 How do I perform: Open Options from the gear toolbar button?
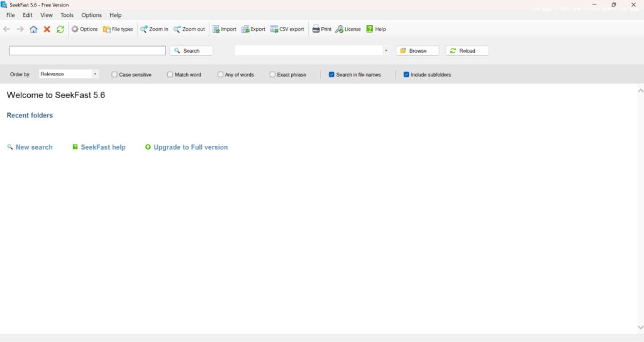coord(85,29)
